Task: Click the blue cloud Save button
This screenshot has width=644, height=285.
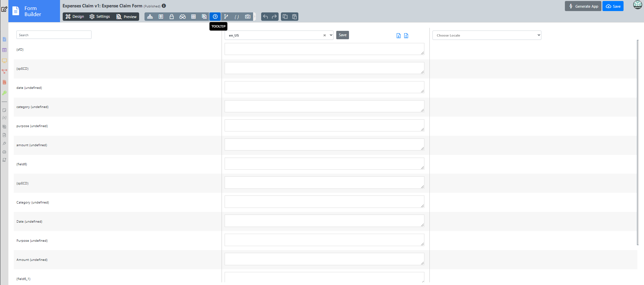Action: pos(613,6)
